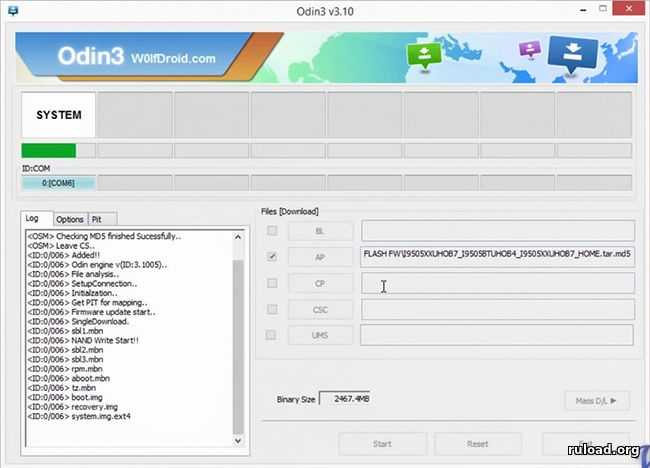Click the 'Initialzation..' log line
The image size is (650, 468).
click(x=73, y=293)
